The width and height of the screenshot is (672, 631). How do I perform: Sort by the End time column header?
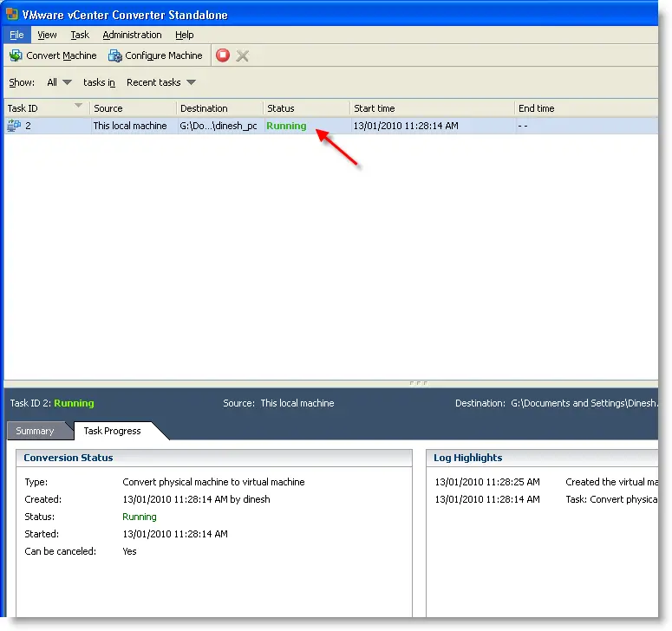(x=586, y=108)
